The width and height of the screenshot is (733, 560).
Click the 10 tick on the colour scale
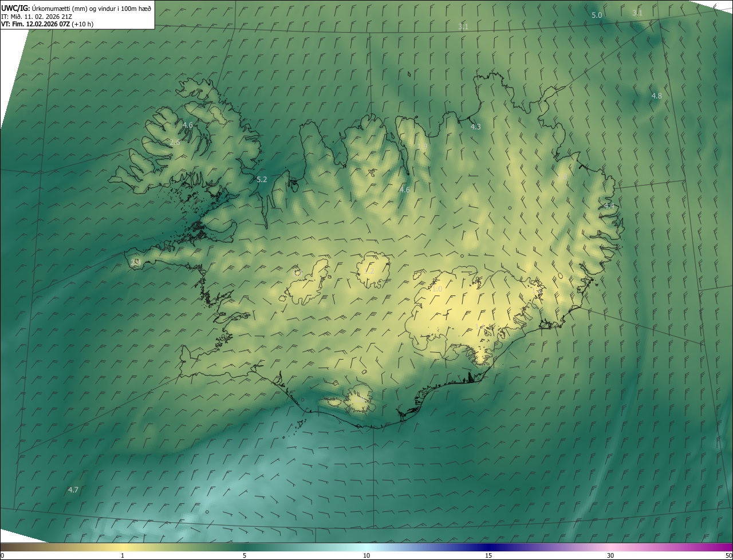(x=366, y=555)
